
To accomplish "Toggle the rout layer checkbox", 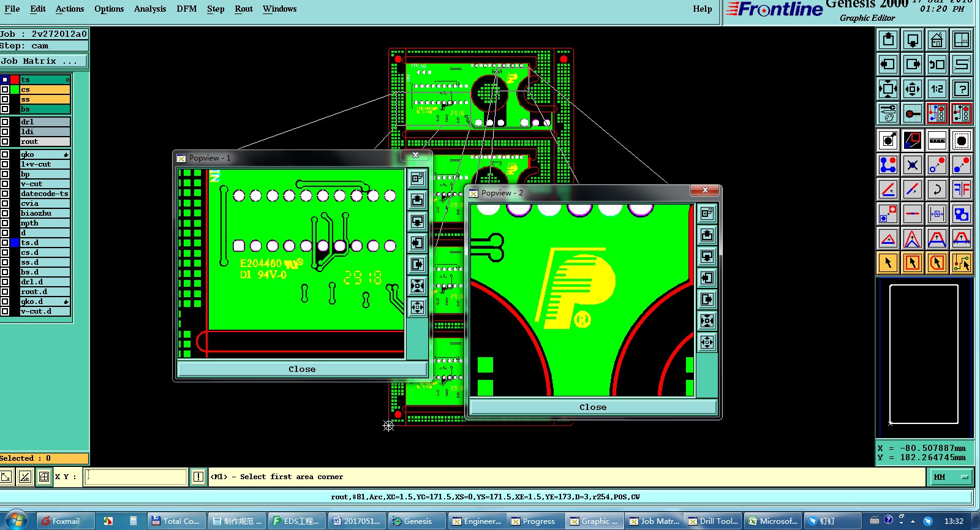I will click(5, 142).
